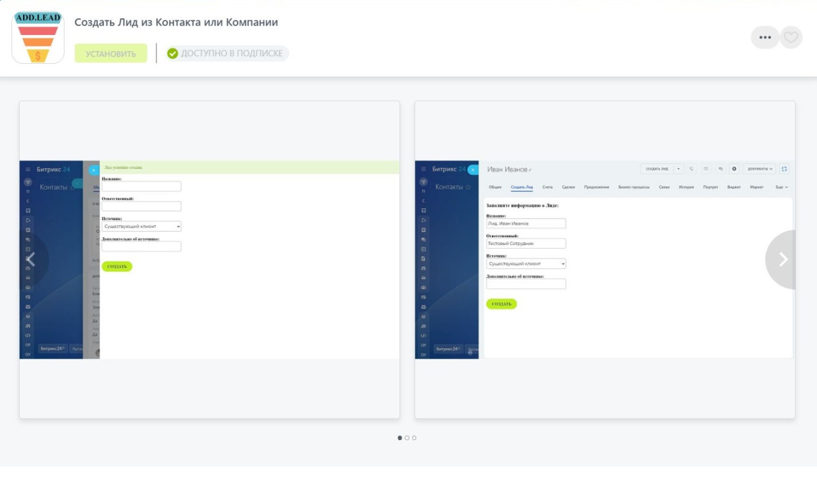Click the phone icon next to Создать лид
Viewport: 817px width, 504px height.
691,169
